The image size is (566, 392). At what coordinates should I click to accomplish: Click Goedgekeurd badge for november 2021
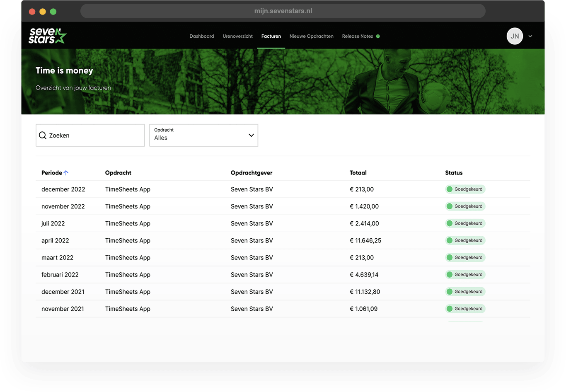(x=465, y=309)
